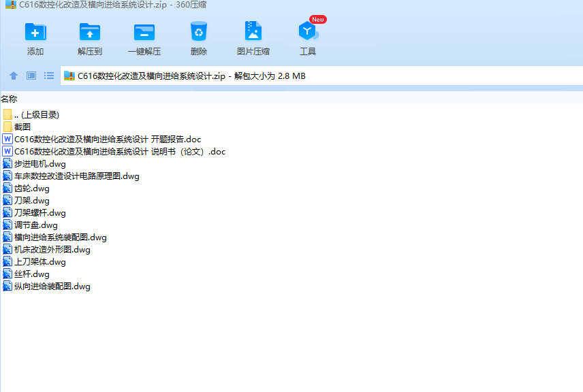Click the 解压到 (Extract to) icon
The width and height of the screenshot is (583, 392).
90,32
